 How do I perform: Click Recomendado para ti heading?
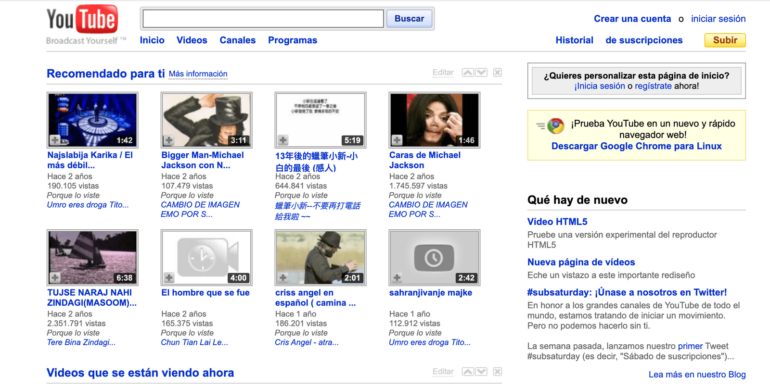(106, 74)
